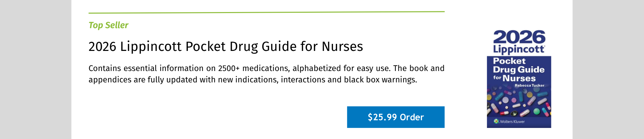This screenshot has width=644, height=139.
Task: Click the green Top Seller label
Action: coord(108,25)
